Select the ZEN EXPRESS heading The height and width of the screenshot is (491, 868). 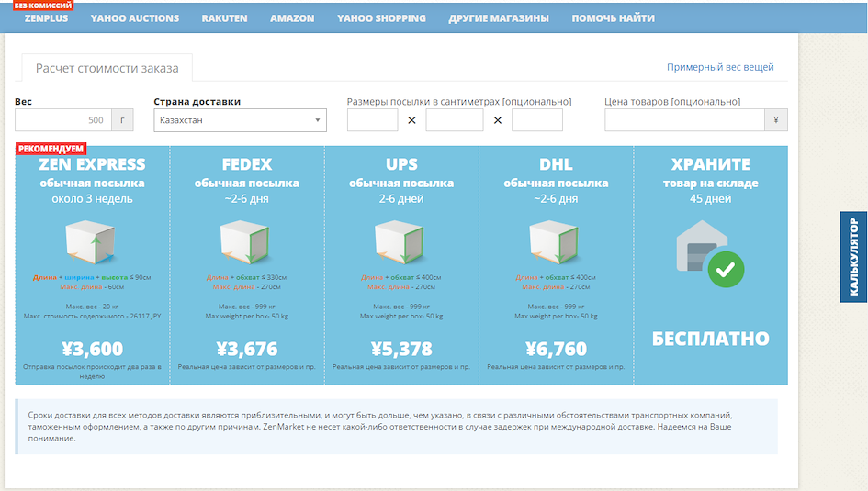92,164
